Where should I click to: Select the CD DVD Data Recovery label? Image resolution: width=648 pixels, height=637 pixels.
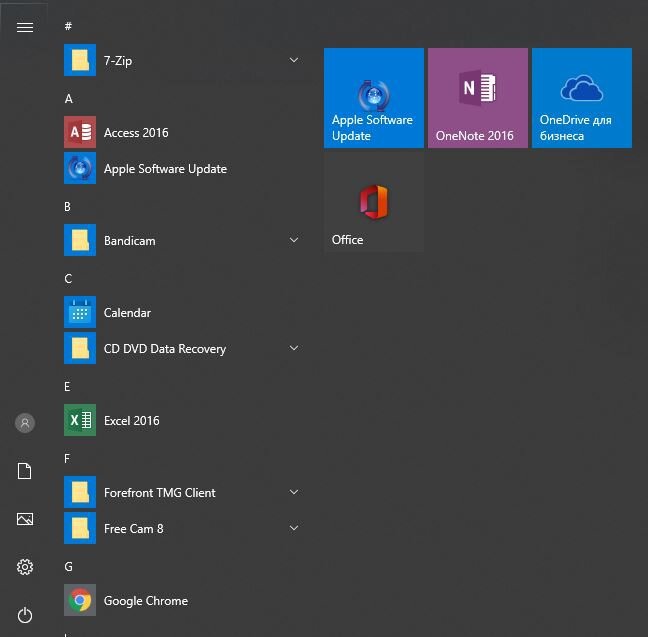pos(165,349)
